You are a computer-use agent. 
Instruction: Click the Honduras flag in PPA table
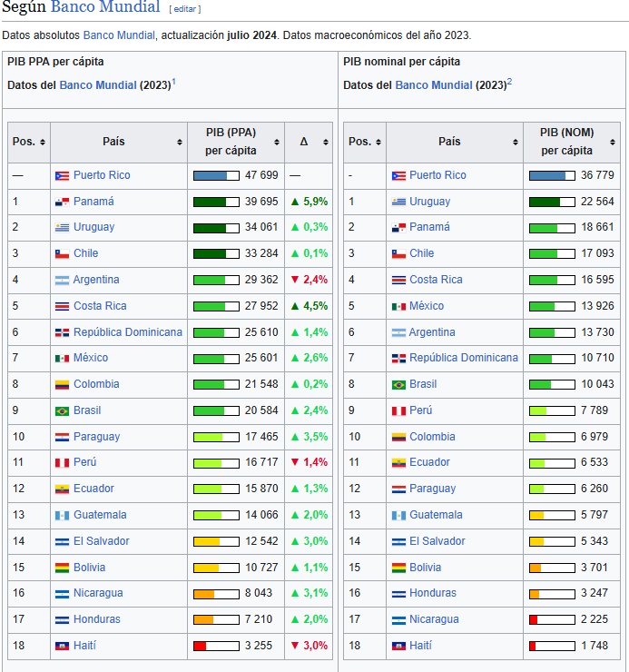62,619
